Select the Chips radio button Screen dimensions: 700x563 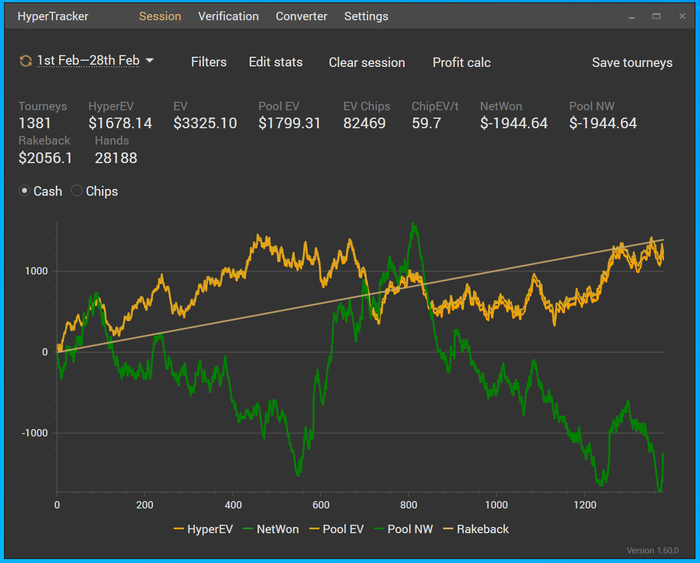(x=77, y=191)
